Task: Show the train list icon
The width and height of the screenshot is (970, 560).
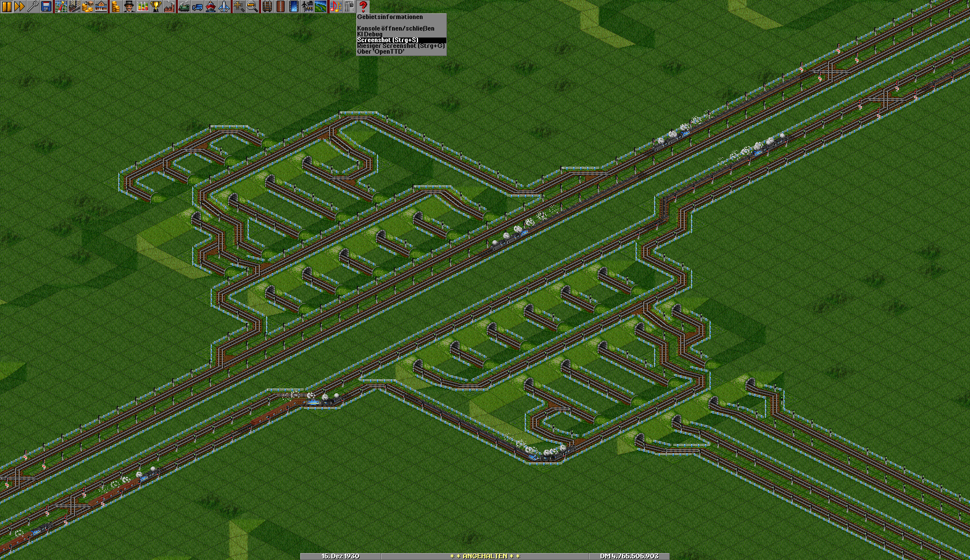Action: pos(184,6)
